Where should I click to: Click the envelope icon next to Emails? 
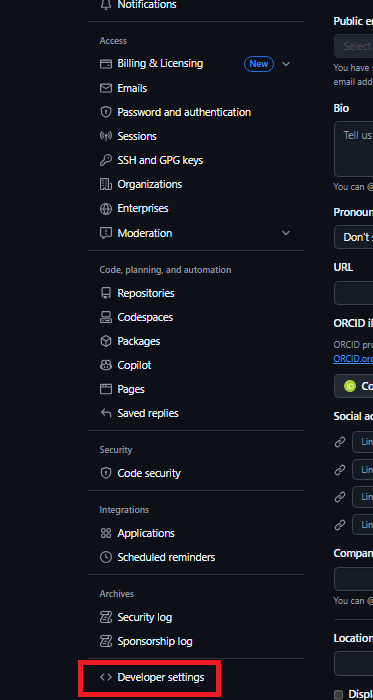[x=106, y=88]
